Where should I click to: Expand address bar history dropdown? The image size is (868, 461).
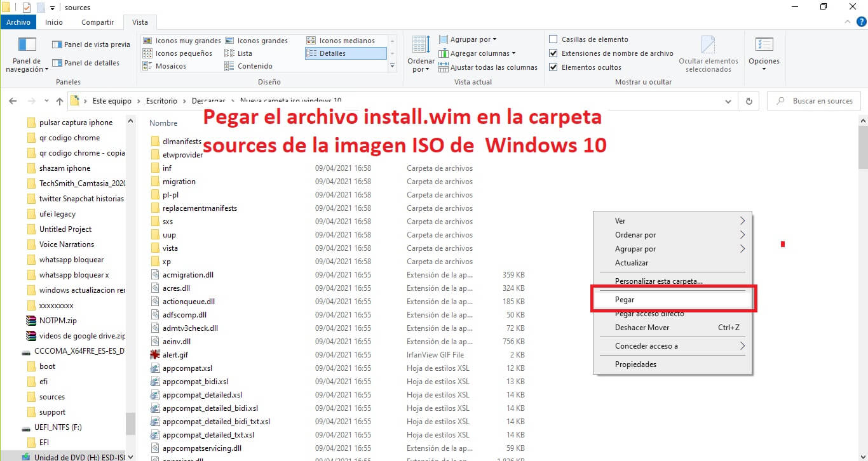pyautogui.click(x=728, y=101)
